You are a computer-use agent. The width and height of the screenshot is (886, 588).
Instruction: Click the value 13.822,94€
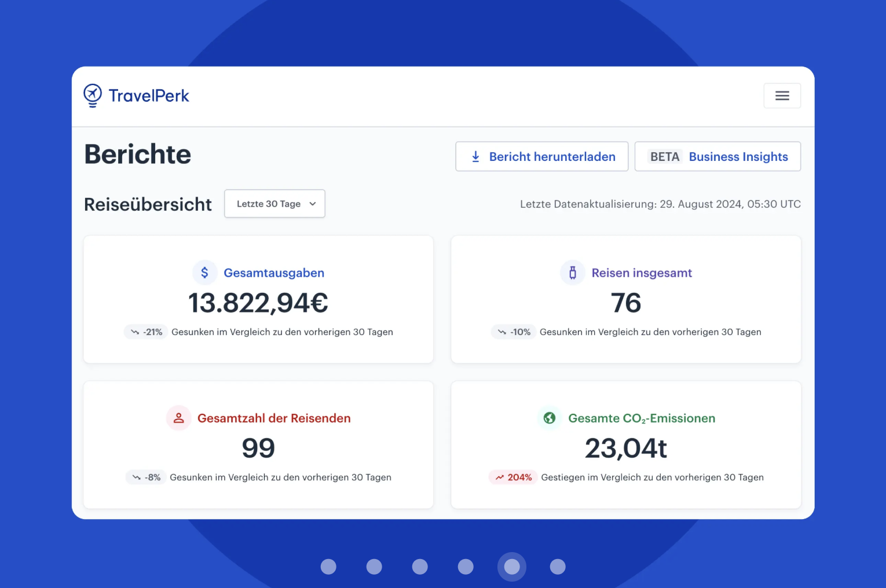click(258, 303)
